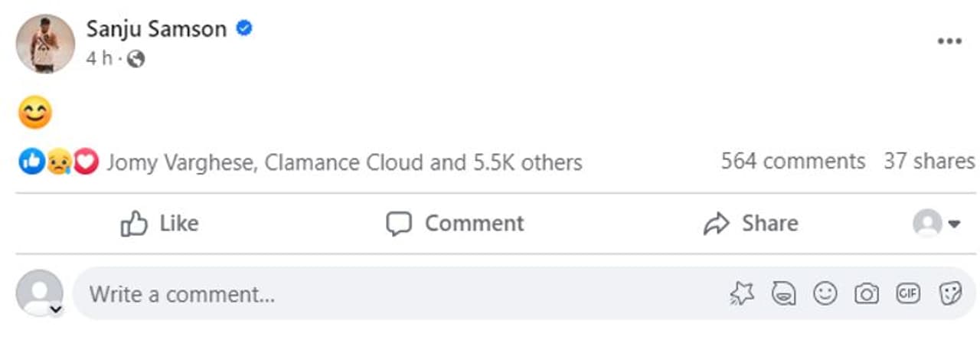
Task: Click the red heart reaction icon
Action: pos(87,162)
